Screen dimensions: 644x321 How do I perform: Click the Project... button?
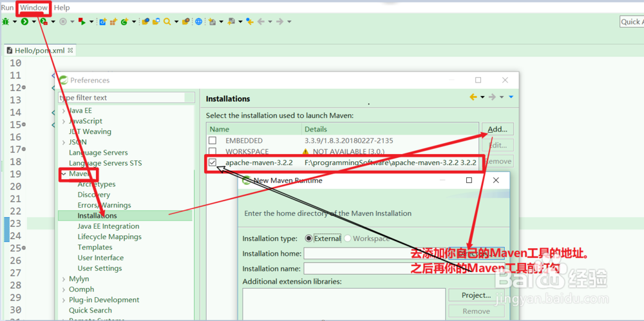(x=477, y=295)
